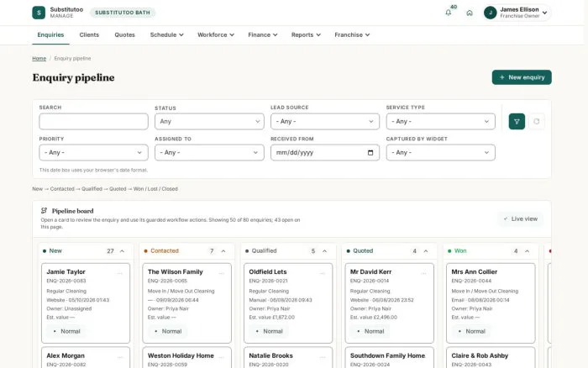Click James Ellison's avatar circle

point(490,13)
